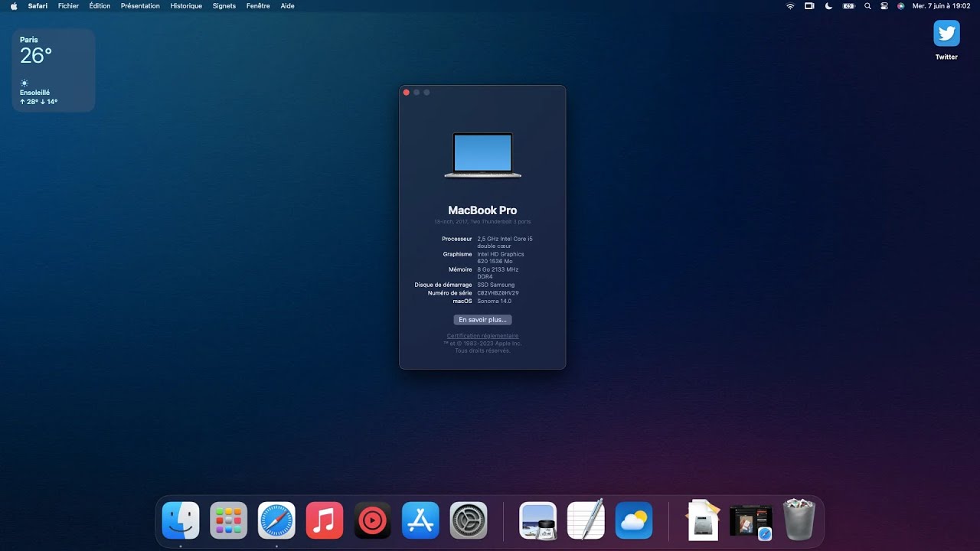980x551 pixels.
Task: Select the serial number C02VHBZ0HV29
Action: (498, 293)
